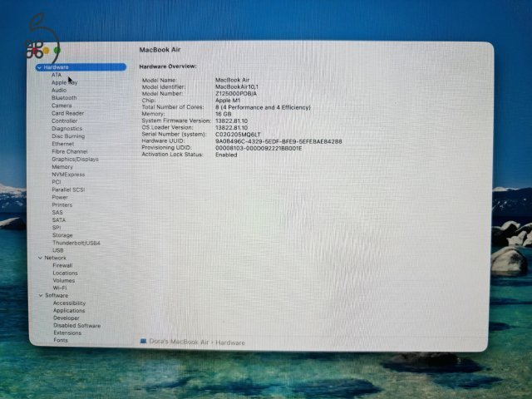532x399 pixels.
Task: Select ATA in the sidebar
Action: tap(57, 75)
